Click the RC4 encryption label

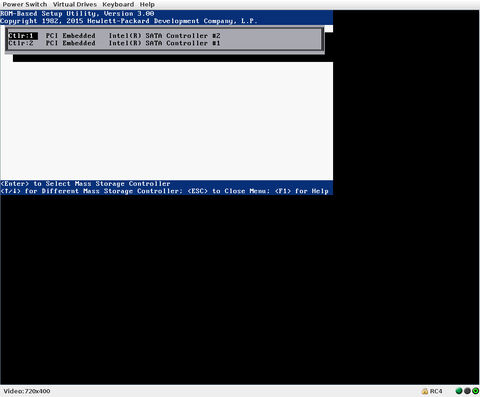(x=436, y=391)
